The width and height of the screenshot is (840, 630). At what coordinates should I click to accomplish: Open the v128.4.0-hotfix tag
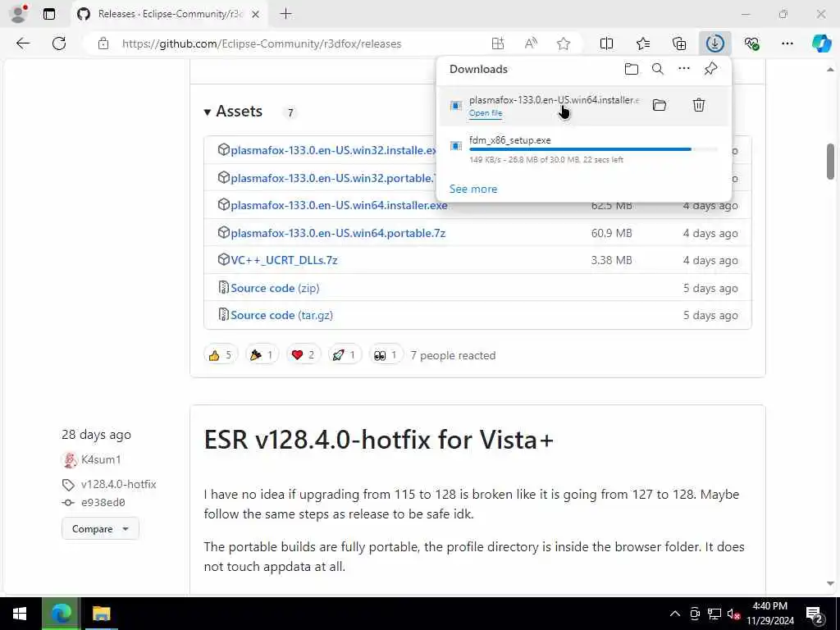(x=118, y=484)
